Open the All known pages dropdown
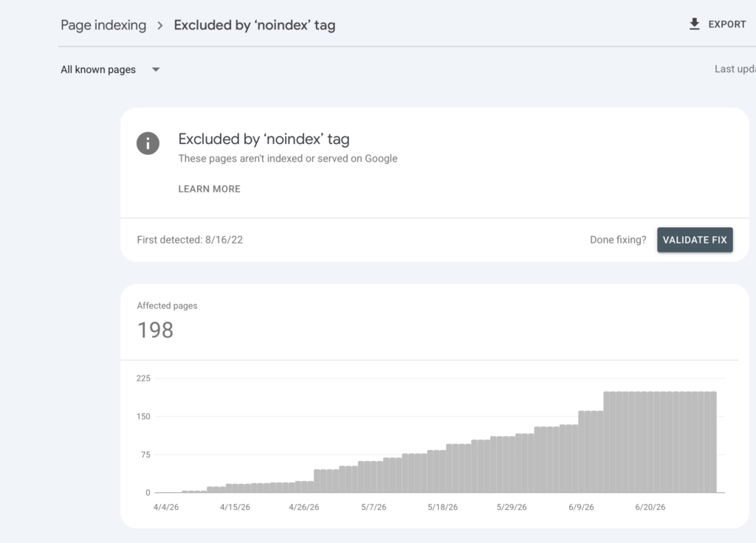This screenshot has height=543, width=756. pos(111,69)
